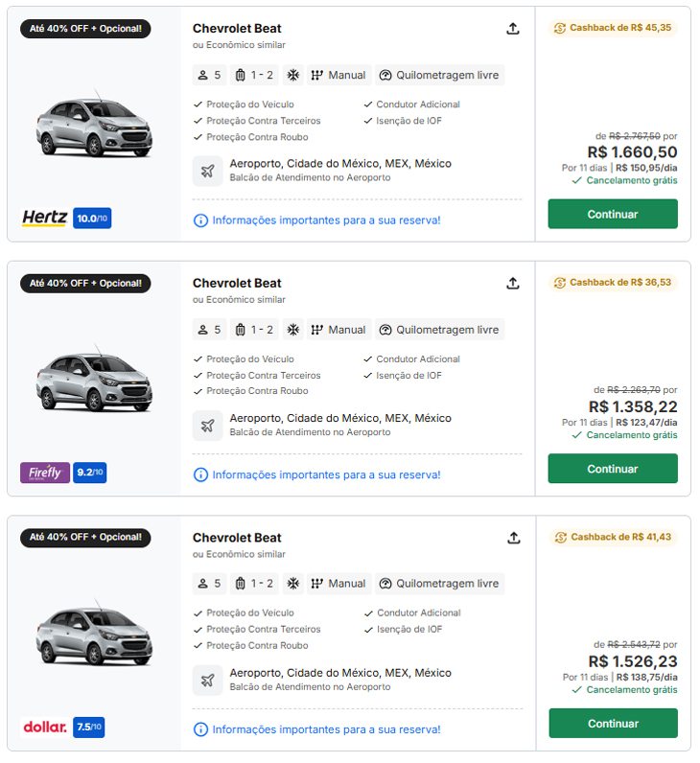This screenshot has width=700, height=763.
Task: Click the Firefly logo
Action: [44, 473]
